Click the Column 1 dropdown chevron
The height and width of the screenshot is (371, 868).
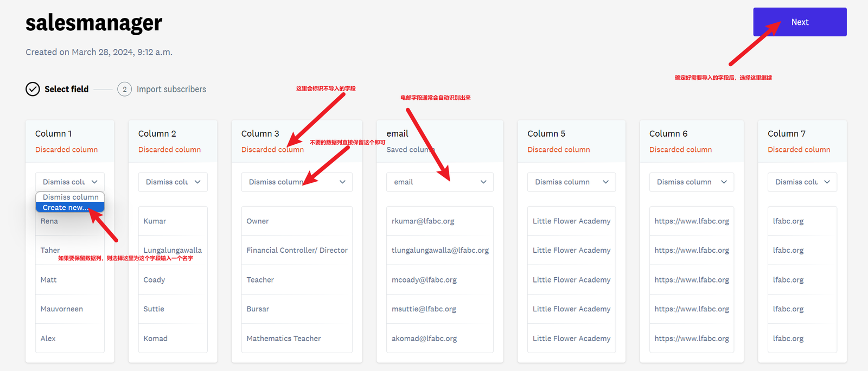coord(94,182)
